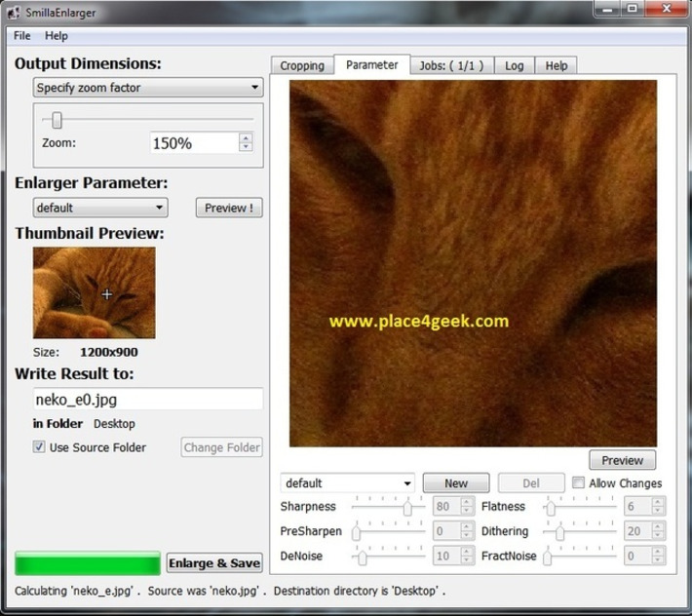692x616 pixels.
Task: Open the Help tab
Action: pos(557,65)
